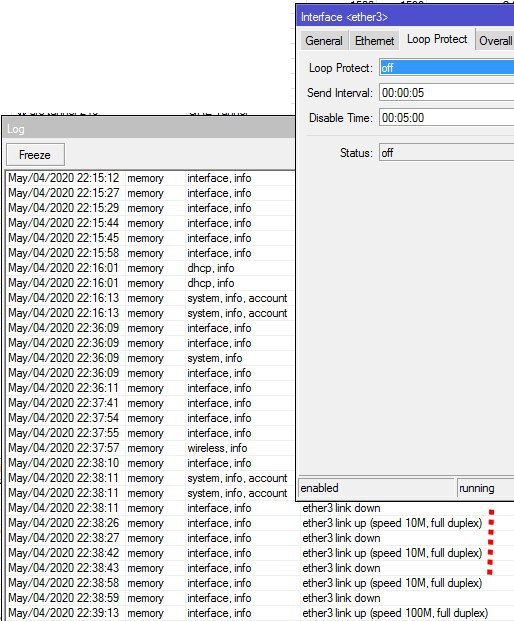514x621 pixels.
Task: Click the running status cell
Action: tap(485, 488)
